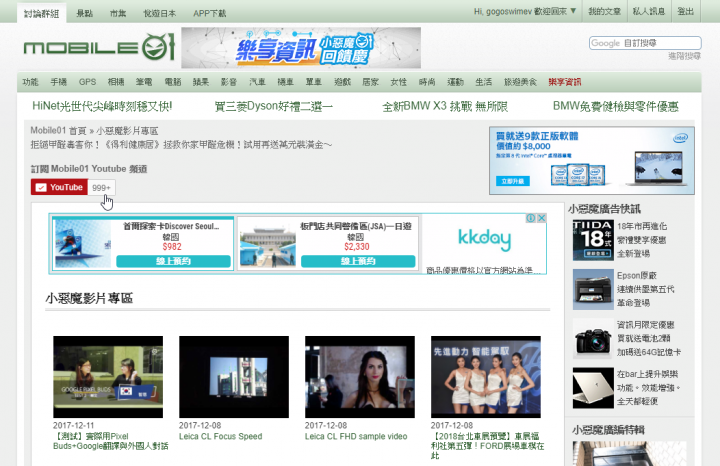Open the 居家 category menu
The height and width of the screenshot is (466, 720).
click(x=370, y=82)
